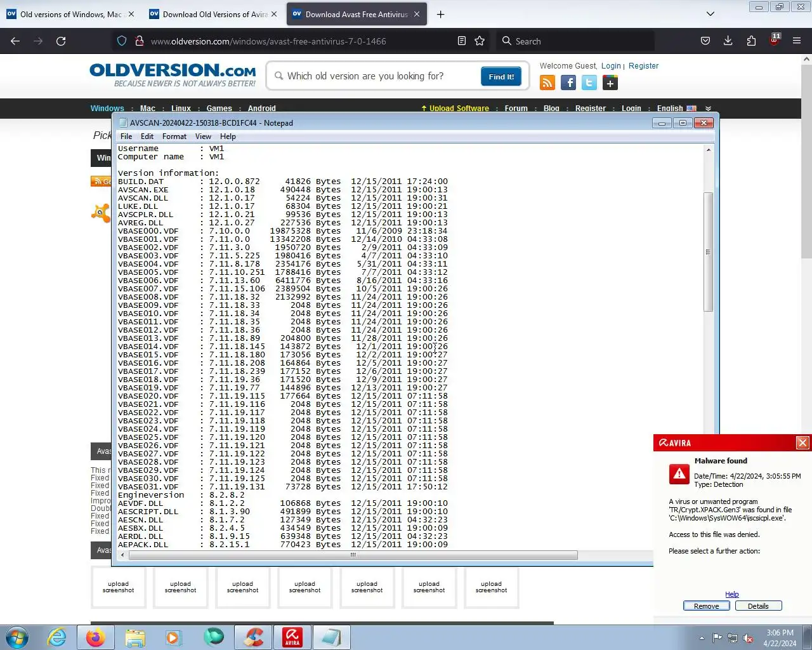The height and width of the screenshot is (650, 812).
Task: Open the OldVersion RSS feed icon
Action: (547, 83)
